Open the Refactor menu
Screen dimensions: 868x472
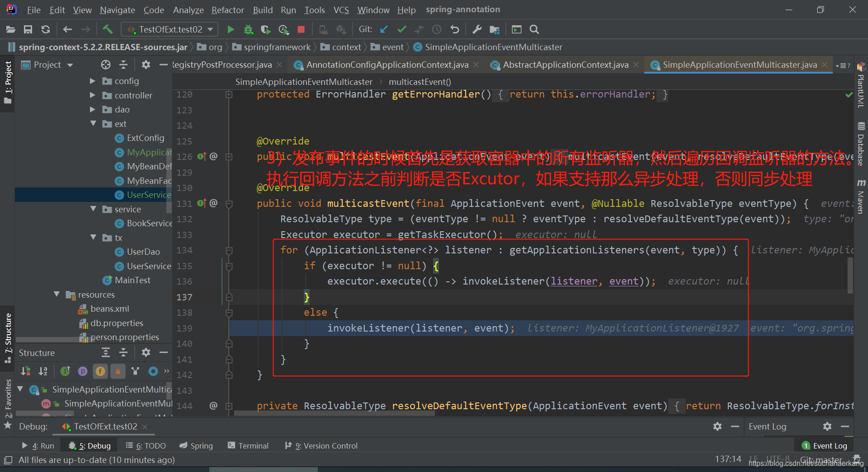tap(227, 10)
